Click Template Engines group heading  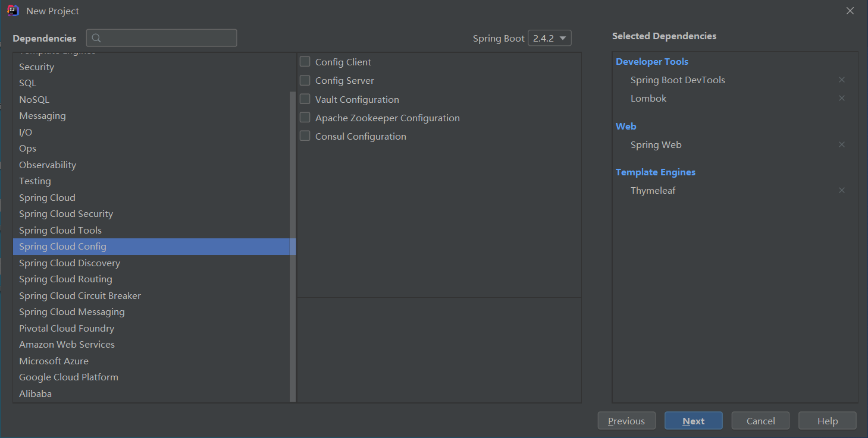656,172
